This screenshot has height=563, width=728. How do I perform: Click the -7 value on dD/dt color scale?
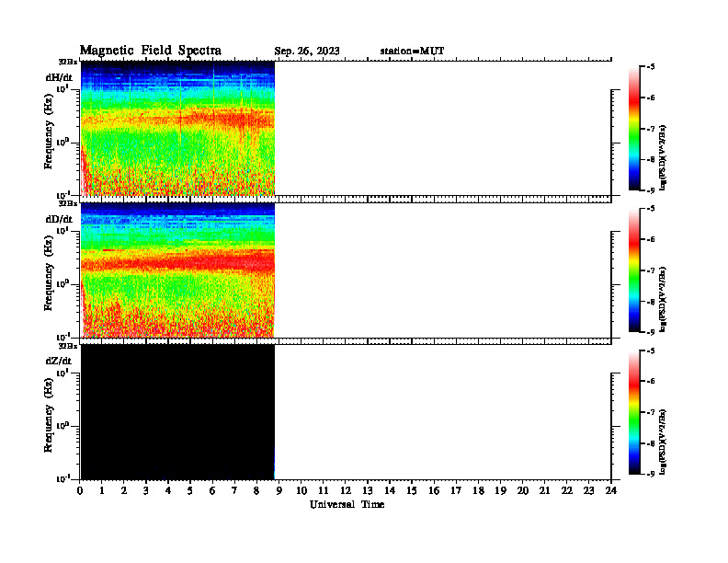coord(651,270)
